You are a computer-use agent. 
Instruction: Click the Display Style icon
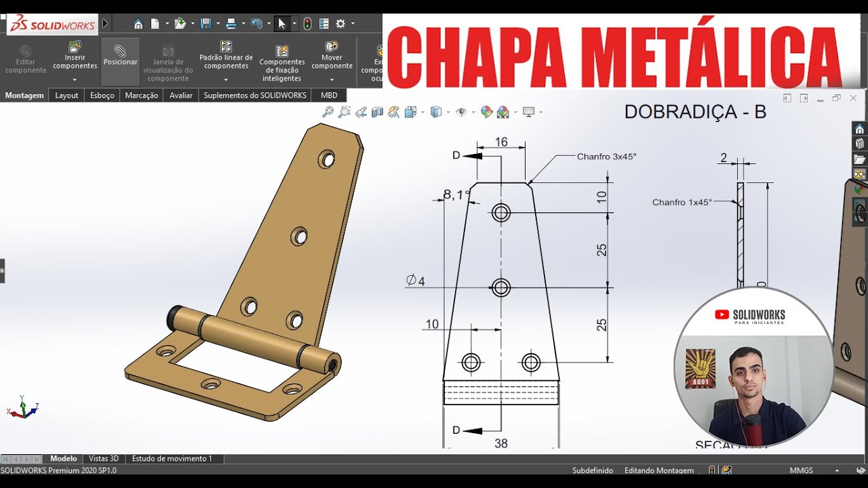click(x=436, y=112)
